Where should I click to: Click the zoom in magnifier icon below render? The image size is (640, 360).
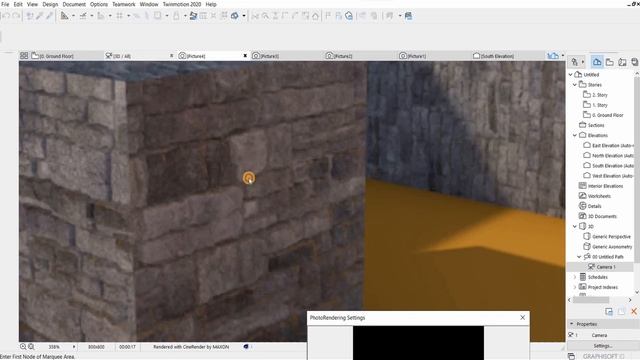coord(23,347)
